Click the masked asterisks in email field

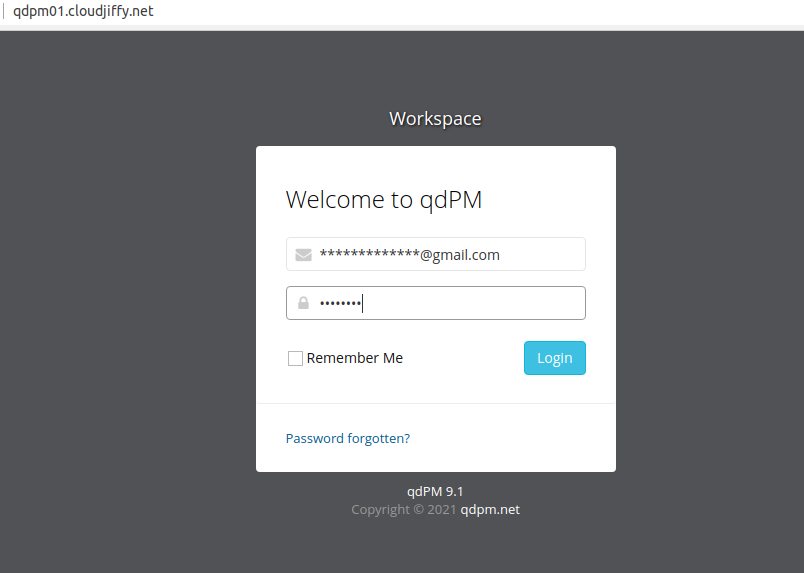coord(368,255)
